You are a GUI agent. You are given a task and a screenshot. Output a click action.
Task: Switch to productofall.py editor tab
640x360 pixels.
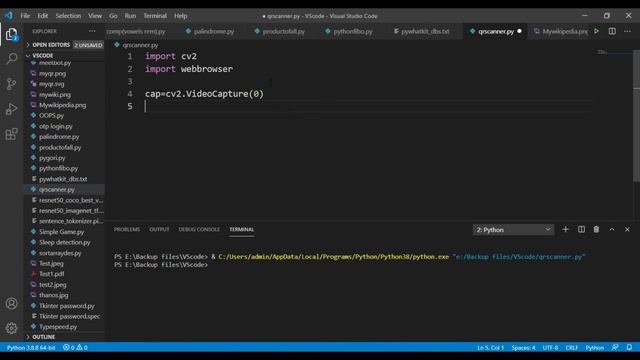coord(280,31)
